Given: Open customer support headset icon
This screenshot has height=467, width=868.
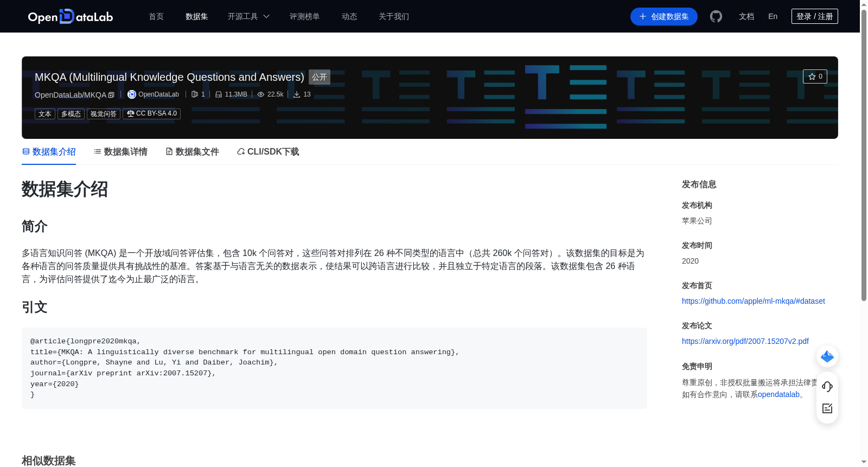Looking at the screenshot, I should [827, 386].
